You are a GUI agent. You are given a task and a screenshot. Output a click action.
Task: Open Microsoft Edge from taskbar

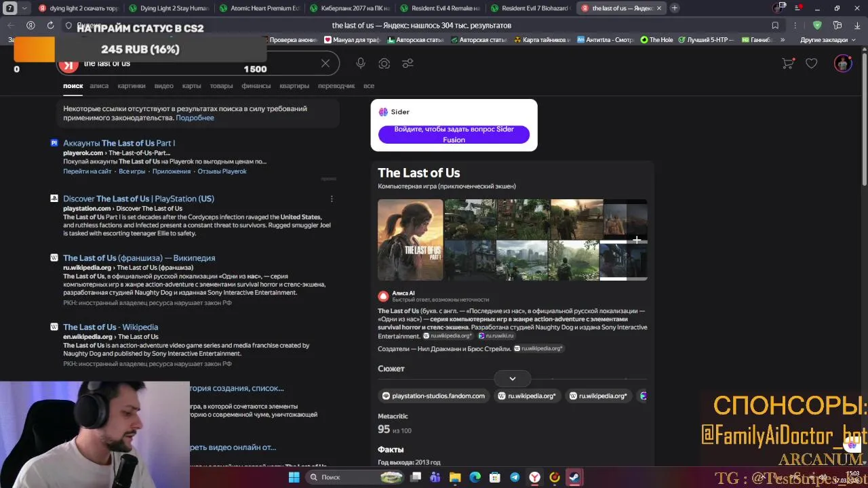[x=475, y=477]
